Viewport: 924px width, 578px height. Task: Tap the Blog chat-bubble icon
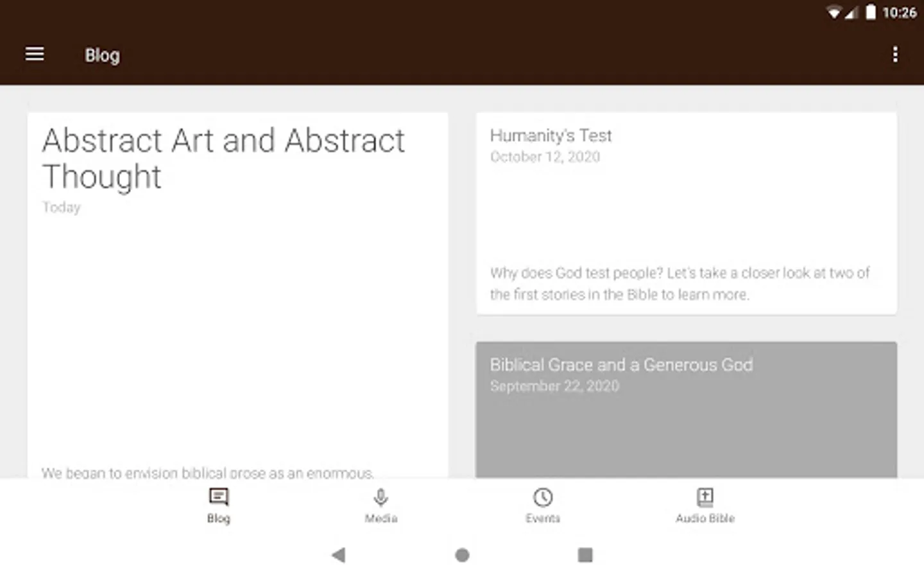[x=218, y=496]
